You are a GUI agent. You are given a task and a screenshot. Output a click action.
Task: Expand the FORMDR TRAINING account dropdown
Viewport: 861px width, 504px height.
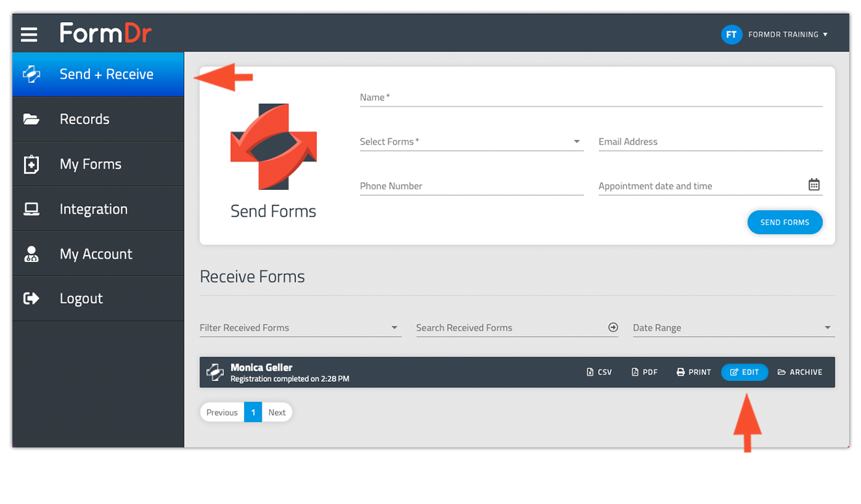point(788,34)
